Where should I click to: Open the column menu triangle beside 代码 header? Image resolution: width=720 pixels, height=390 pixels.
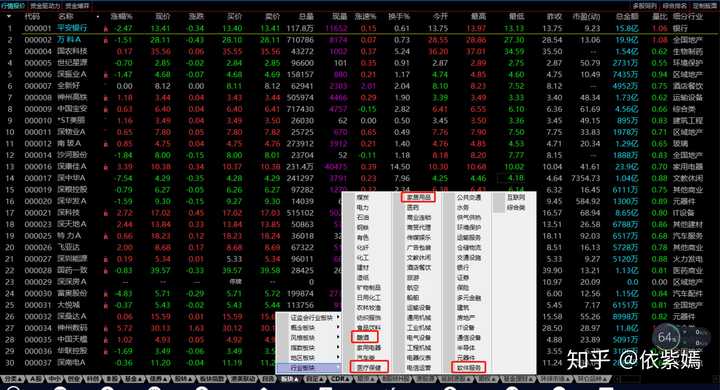[9, 17]
